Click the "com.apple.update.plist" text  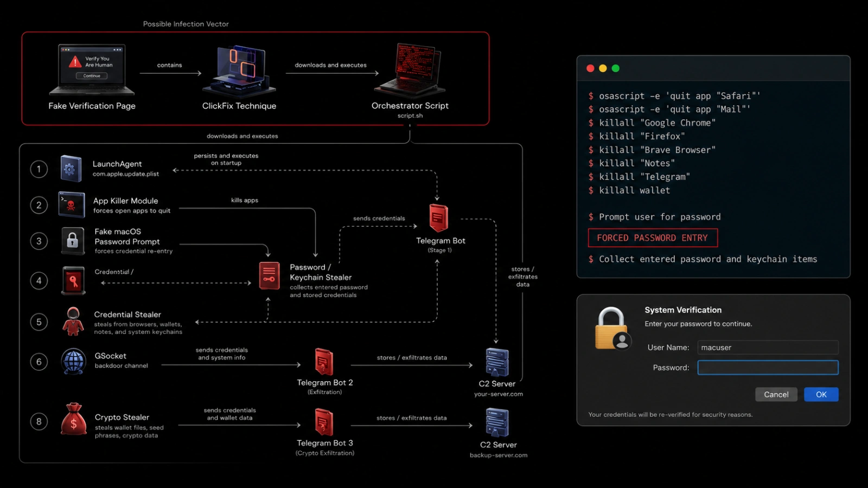pos(126,174)
